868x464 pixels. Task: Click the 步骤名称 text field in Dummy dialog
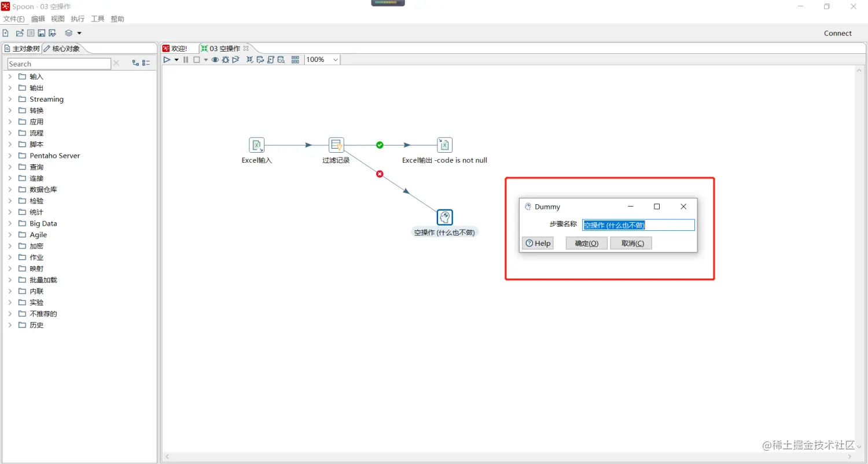point(638,225)
